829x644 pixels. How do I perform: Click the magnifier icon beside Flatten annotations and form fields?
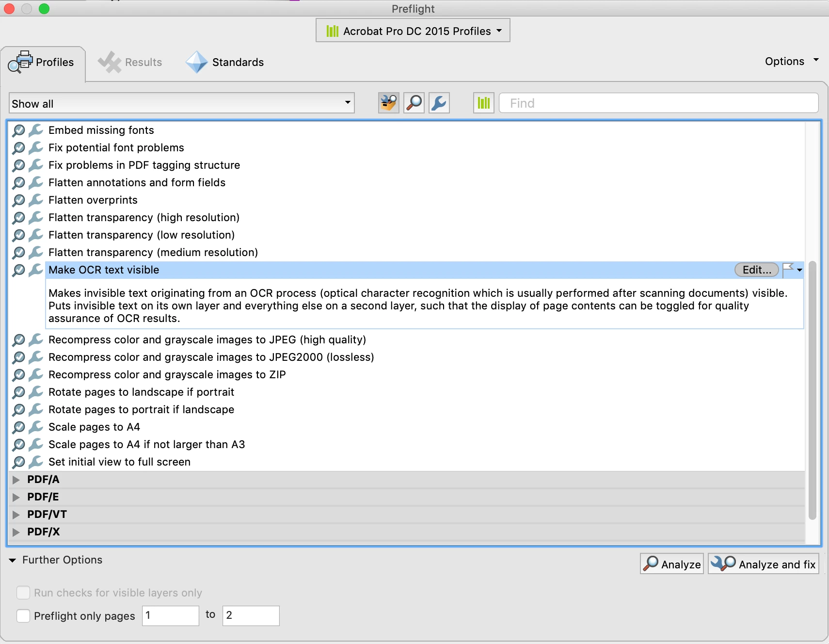tap(18, 183)
